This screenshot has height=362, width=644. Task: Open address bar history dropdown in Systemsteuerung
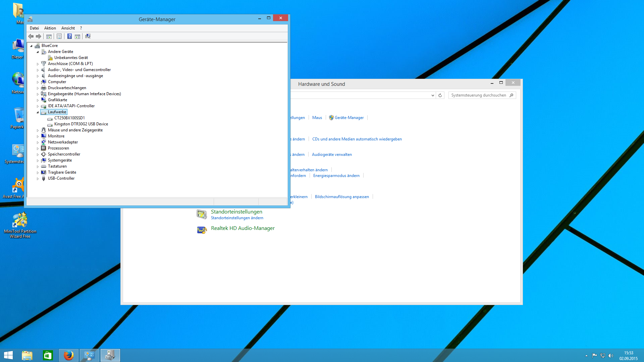[x=433, y=96]
